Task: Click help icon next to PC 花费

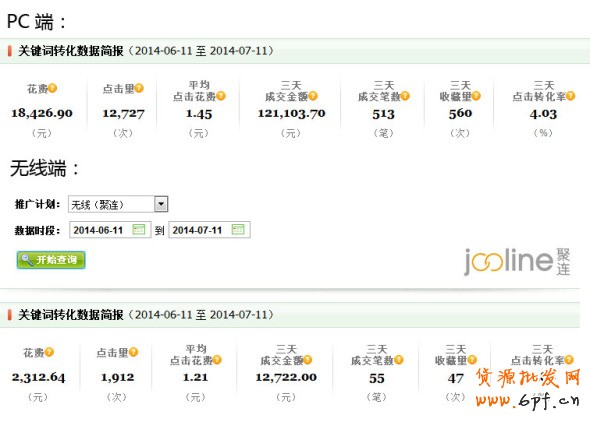Action: click(52, 88)
